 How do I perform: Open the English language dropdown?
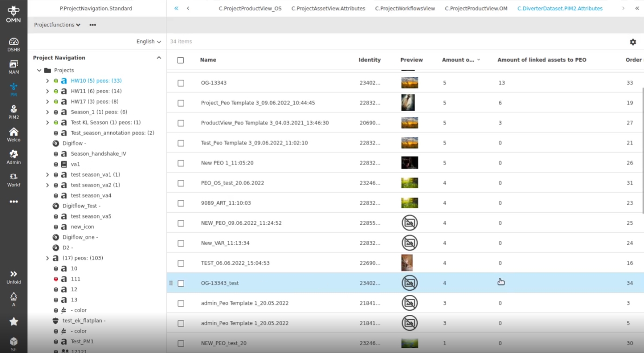pyautogui.click(x=149, y=42)
